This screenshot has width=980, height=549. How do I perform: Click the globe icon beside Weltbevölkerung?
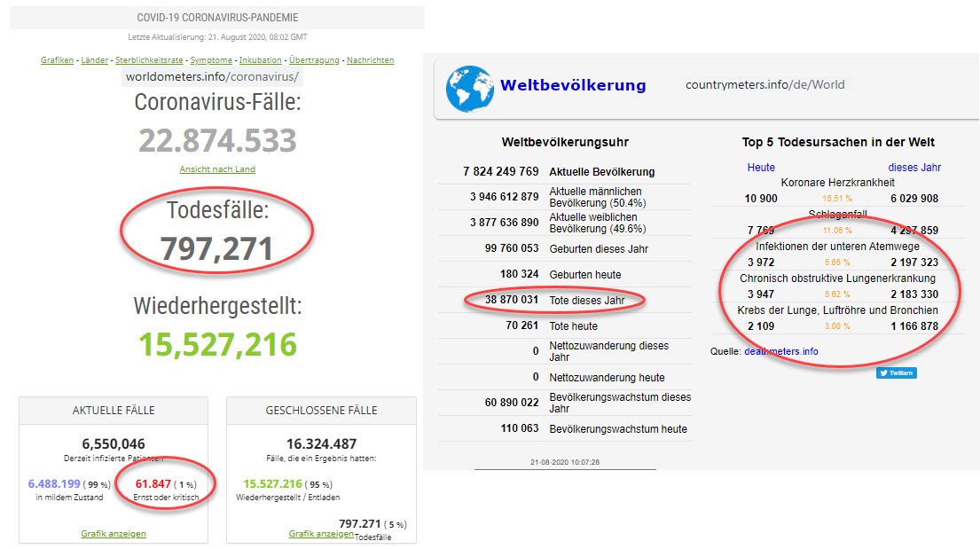[470, 87]
